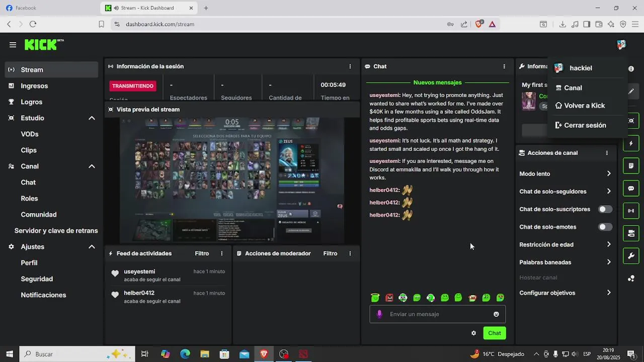Toggle the chat bubble widget icon in the right rail
This screenshot has width=644, height=362.
pyautogui.click(x=631, y=189)
